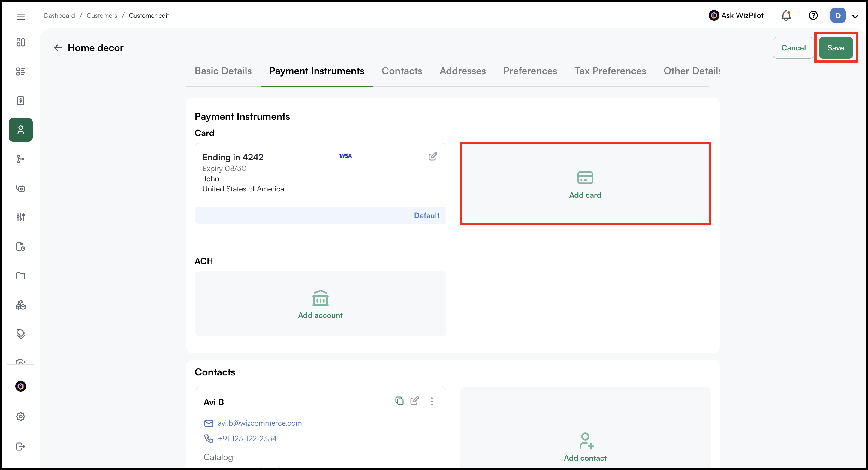Click the avi.b@wizcommerce.com email link

click(x=259, y=423)
